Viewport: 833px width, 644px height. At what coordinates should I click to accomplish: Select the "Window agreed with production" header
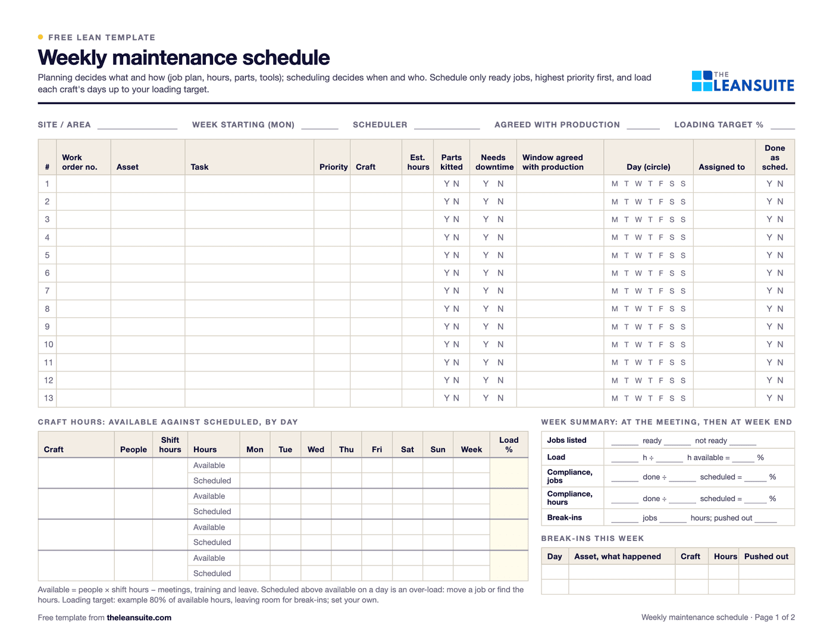point(553,162)
